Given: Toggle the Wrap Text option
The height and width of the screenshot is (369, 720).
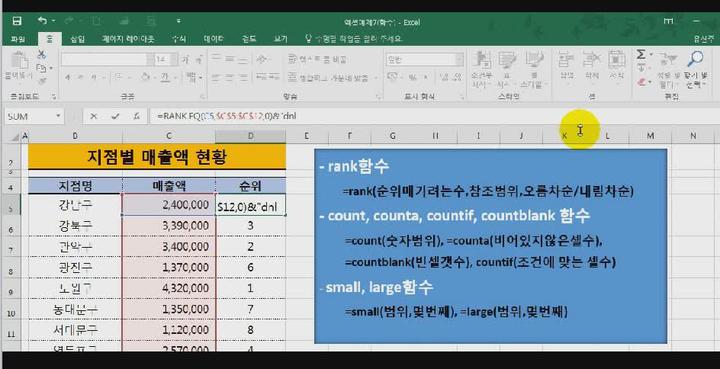Looking at the screenshot, I should tap(317, 60).
